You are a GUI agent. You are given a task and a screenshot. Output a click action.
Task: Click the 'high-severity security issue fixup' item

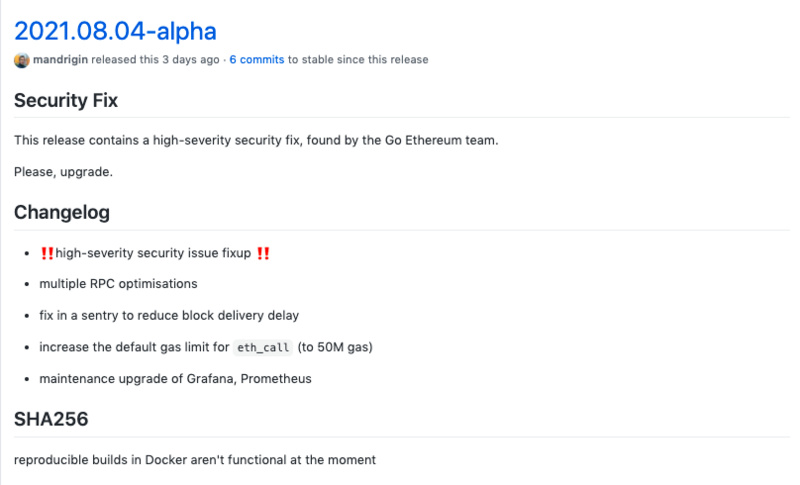pyautogui.click(x=153, y=253)
